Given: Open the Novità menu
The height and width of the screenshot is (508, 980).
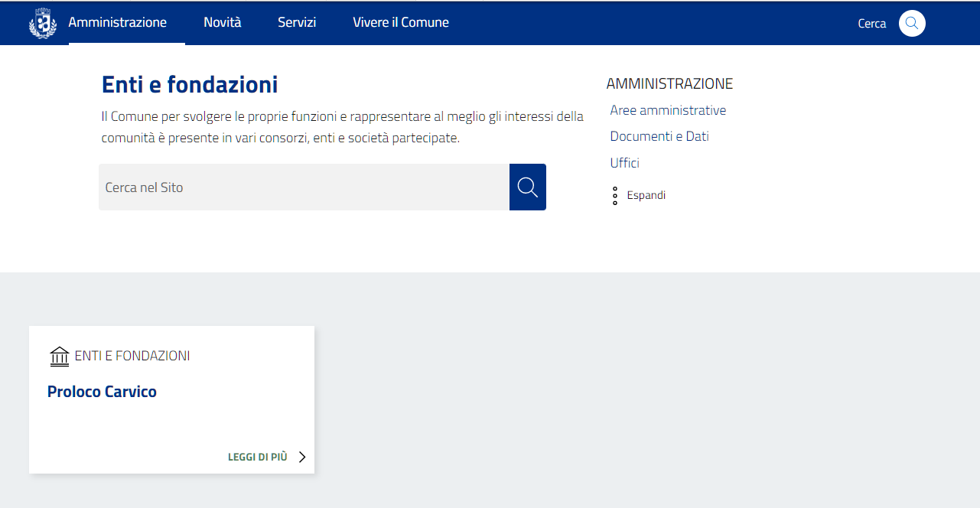Looking at the screenshot, I should pos(222,23).
